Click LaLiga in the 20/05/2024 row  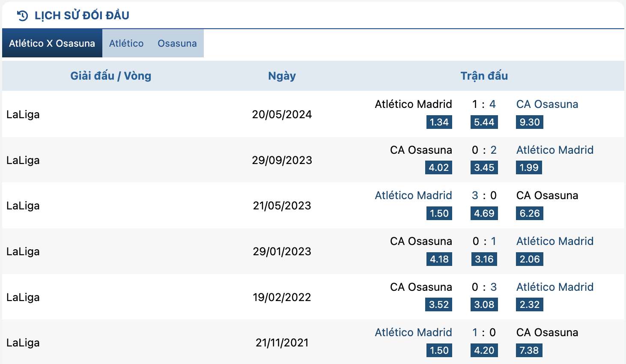pyautogui.click(x=23, y=114)
